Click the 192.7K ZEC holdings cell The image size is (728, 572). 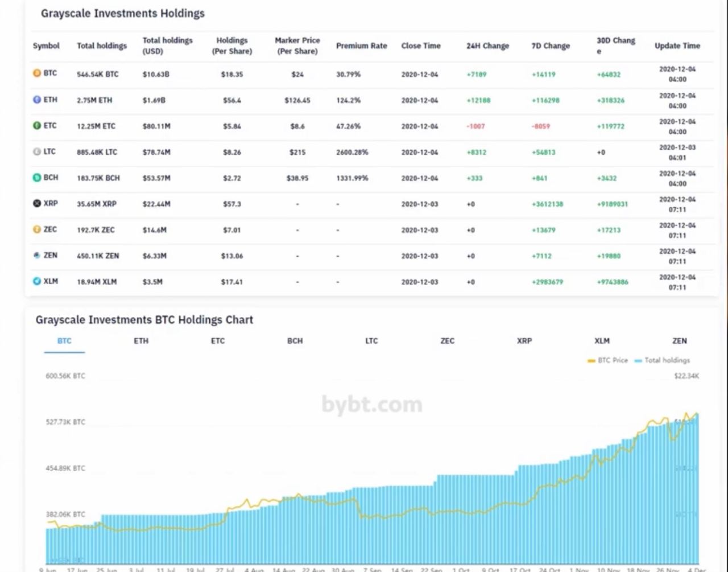96,230
